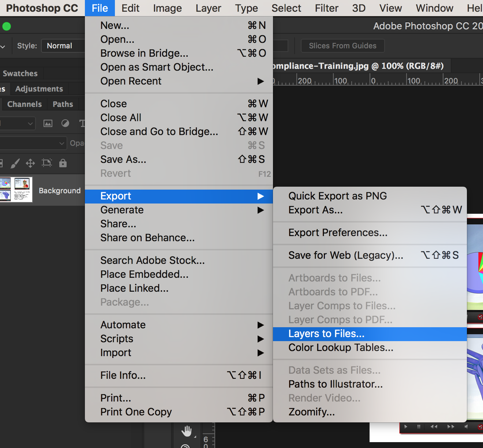Switch to the Swatches tab
The height and width of the screenshot is (448, 483).
coord(20,74)
